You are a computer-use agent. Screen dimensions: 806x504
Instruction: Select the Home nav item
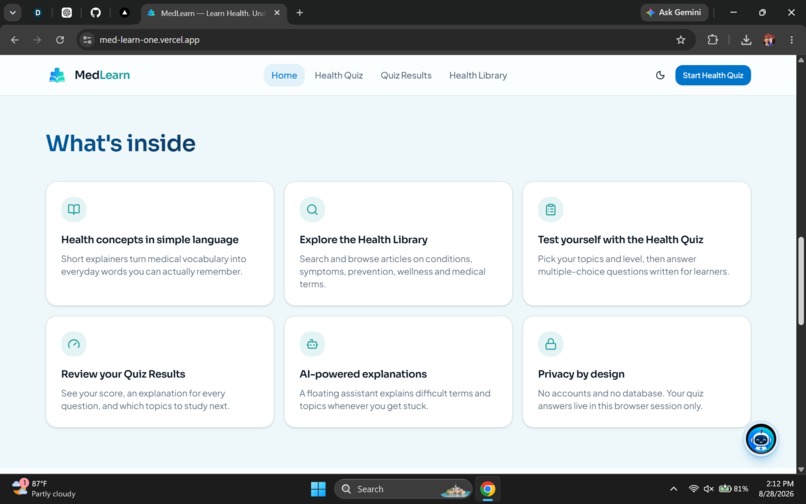(x=284, y=75)
